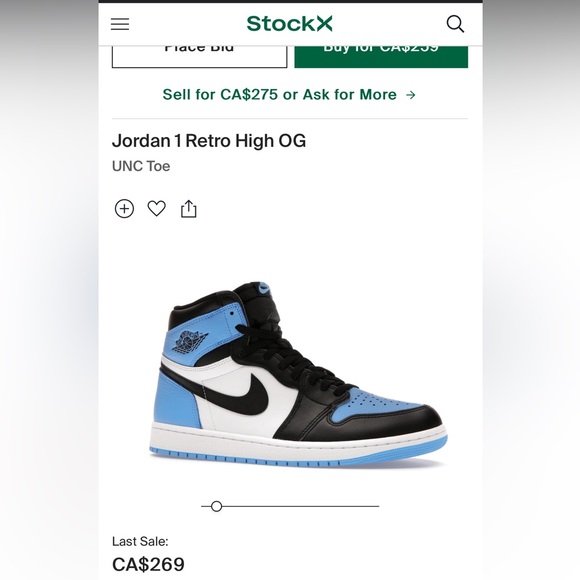Tap the Place Bid button
The height and width of the screenshot is (580, 580).
pos(199,57)
